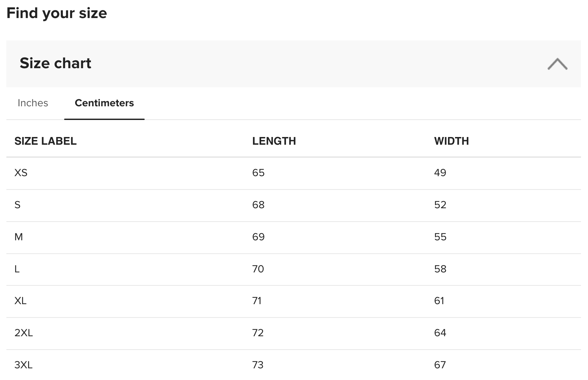Viewport: 588px width, 380px height.
Task: Select the XL size row label
Action: pos(20,301)
